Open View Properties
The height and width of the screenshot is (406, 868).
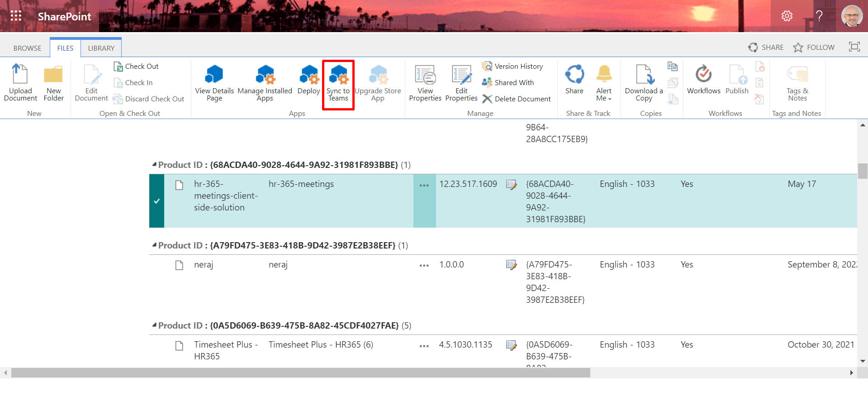(x=425, y=82)
